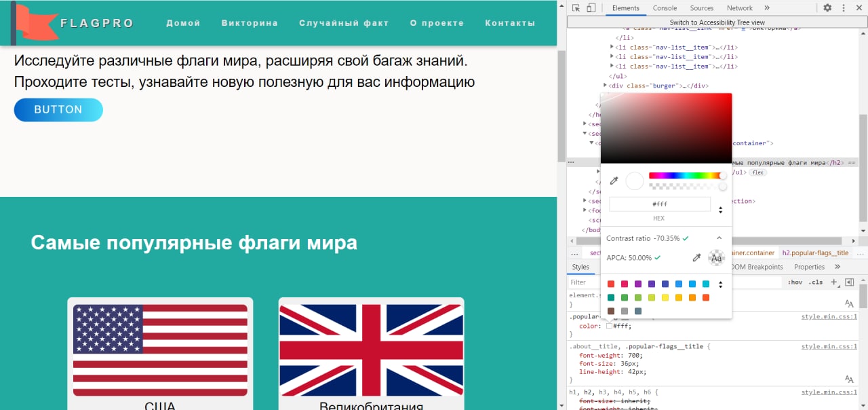Viewport: 868px width, 410px height.
Task: Open the Домой nav link
Action: 183,23
